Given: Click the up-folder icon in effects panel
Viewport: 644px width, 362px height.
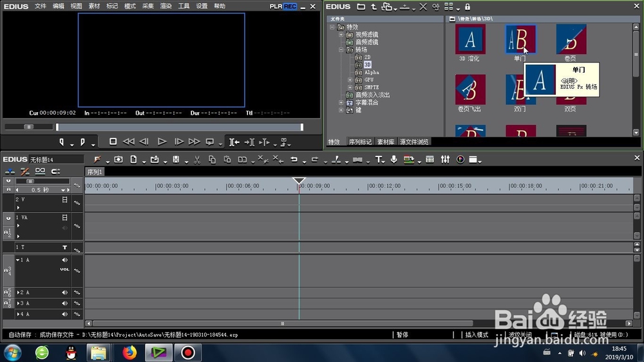Looking at the screenshot, I should 374,7.
